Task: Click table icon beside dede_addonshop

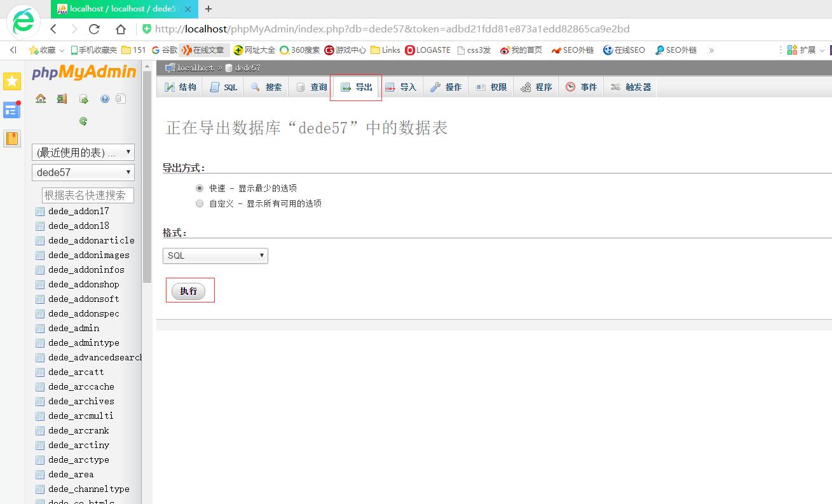Action: pyautogui.click(x=40, y=284)
